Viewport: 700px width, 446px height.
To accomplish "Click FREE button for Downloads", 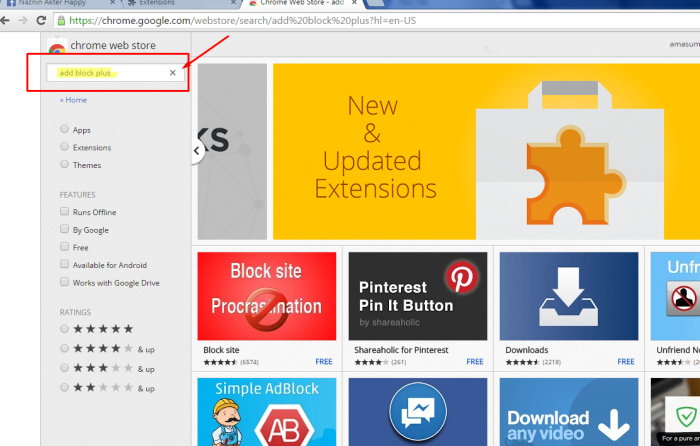I will (x=626, y=362).
